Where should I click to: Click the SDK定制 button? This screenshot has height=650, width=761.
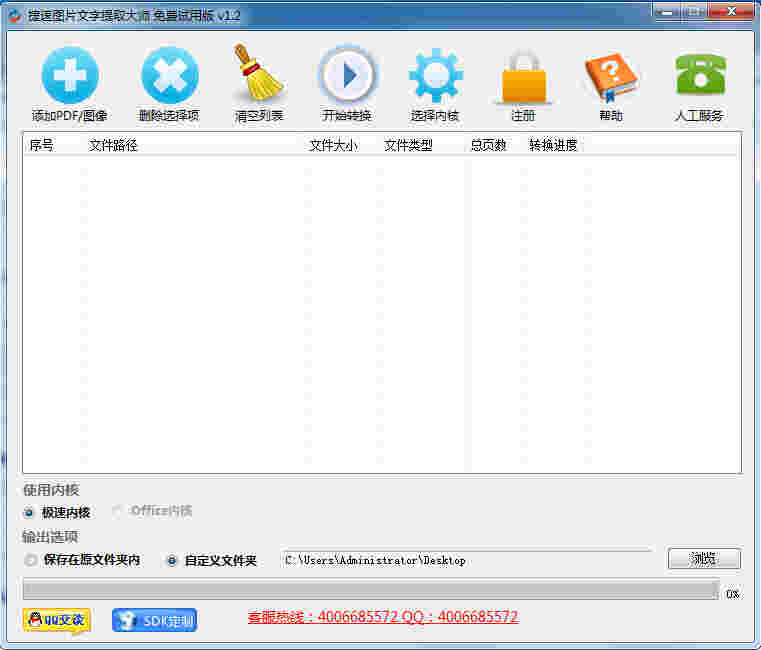coord(154,620)
